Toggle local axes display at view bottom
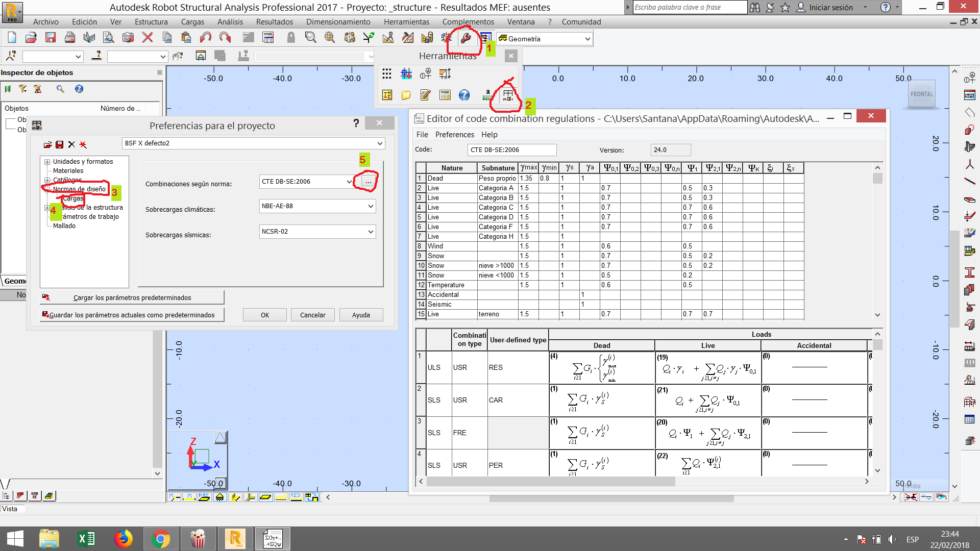The image size is (980, 551). point(250,496)
